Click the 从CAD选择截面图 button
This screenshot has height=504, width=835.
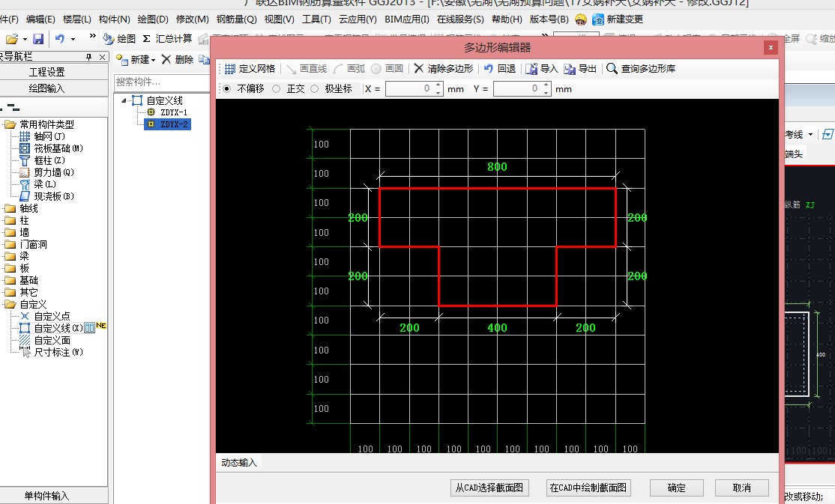489,488
